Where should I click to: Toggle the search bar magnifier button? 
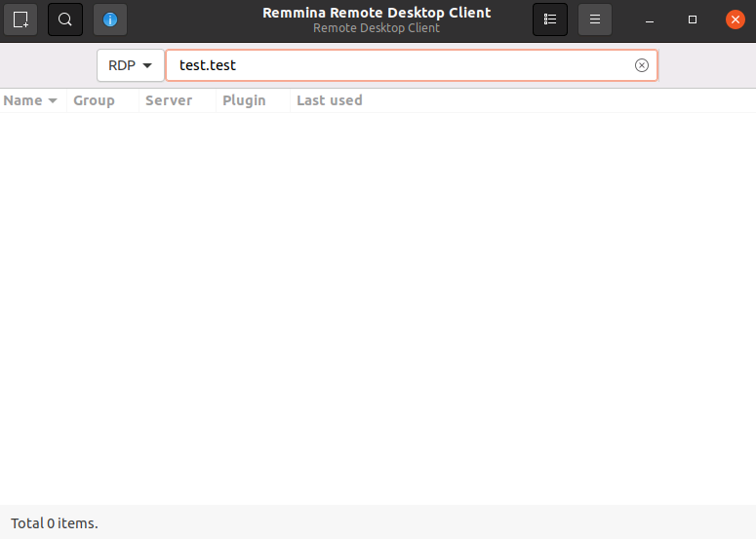point(65,19)
